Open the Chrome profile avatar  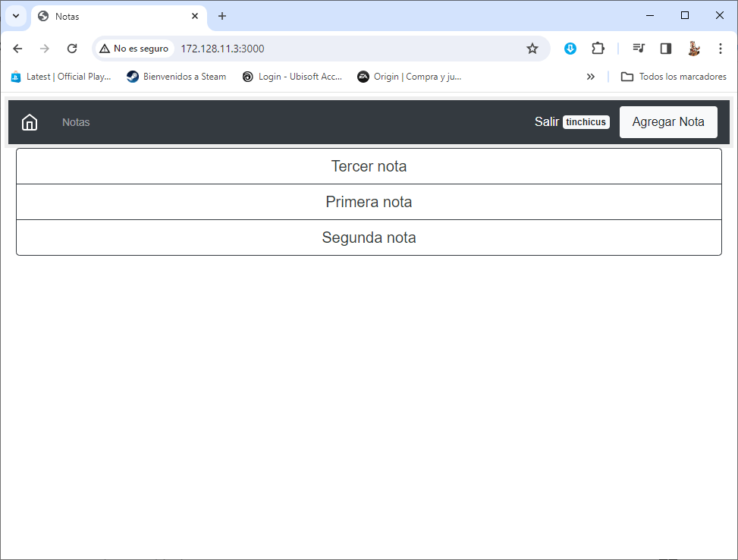(x=693, y=49)
